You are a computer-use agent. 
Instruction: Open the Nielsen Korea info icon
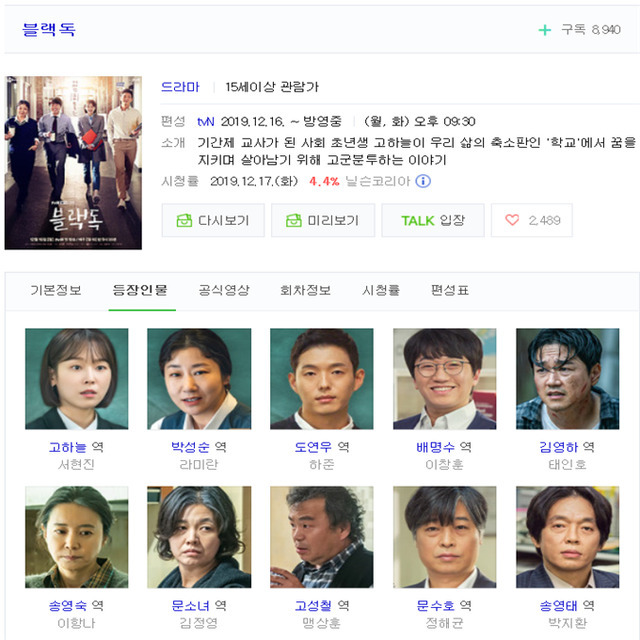pos(423,181)
